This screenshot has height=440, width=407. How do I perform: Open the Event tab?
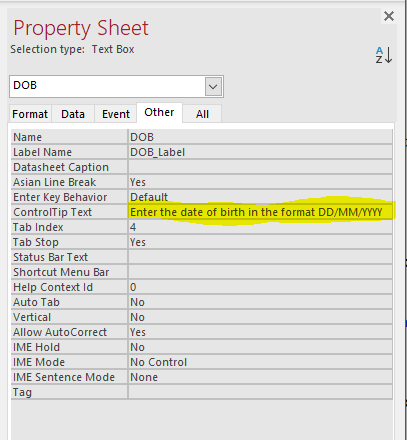click(116, 114)
